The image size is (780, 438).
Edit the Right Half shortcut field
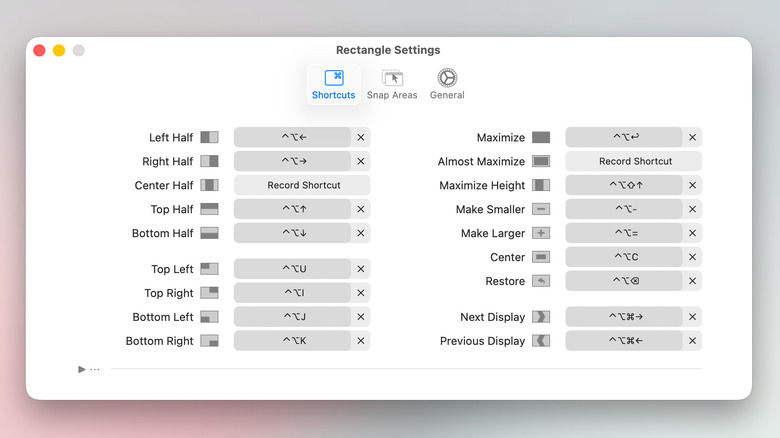click(292, 161)
